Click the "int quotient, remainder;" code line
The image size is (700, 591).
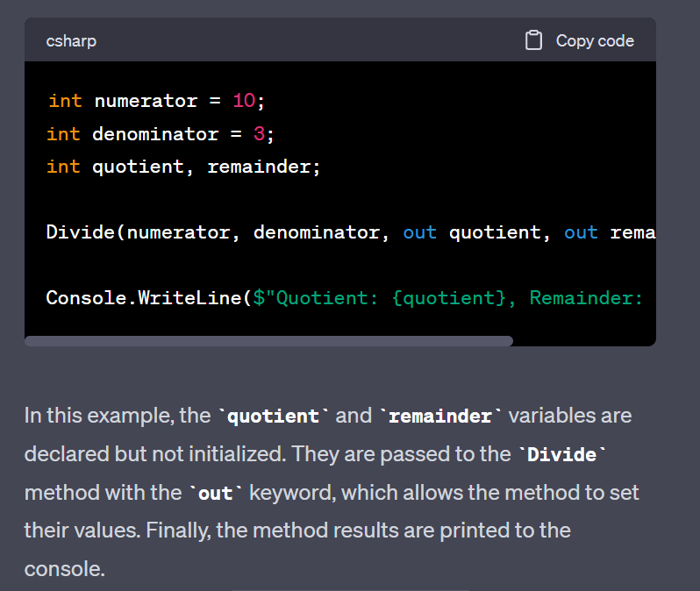point(183,167)
